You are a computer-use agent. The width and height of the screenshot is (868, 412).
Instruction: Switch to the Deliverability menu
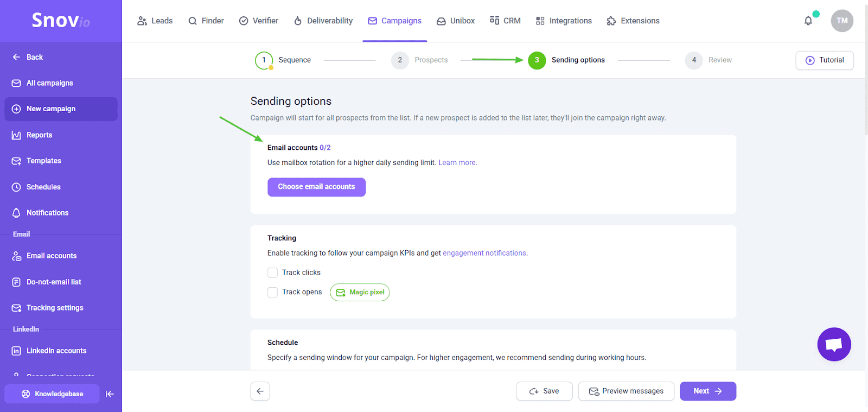pyautogui.click(x=323, y=21)
